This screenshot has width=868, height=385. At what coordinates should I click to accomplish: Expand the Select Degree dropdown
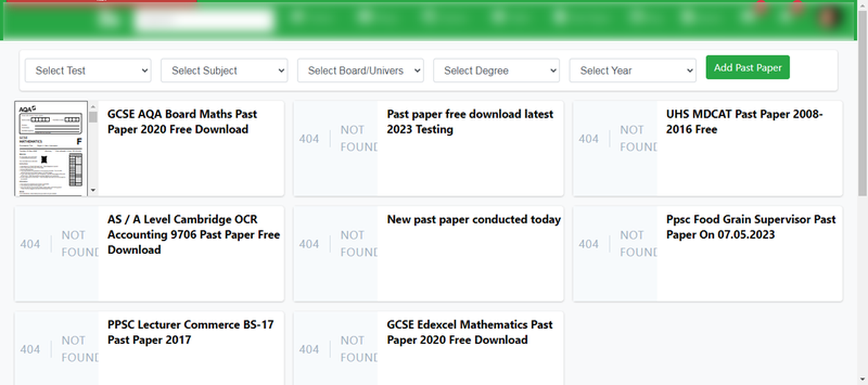pyautogui.click(x=496, y=71)
